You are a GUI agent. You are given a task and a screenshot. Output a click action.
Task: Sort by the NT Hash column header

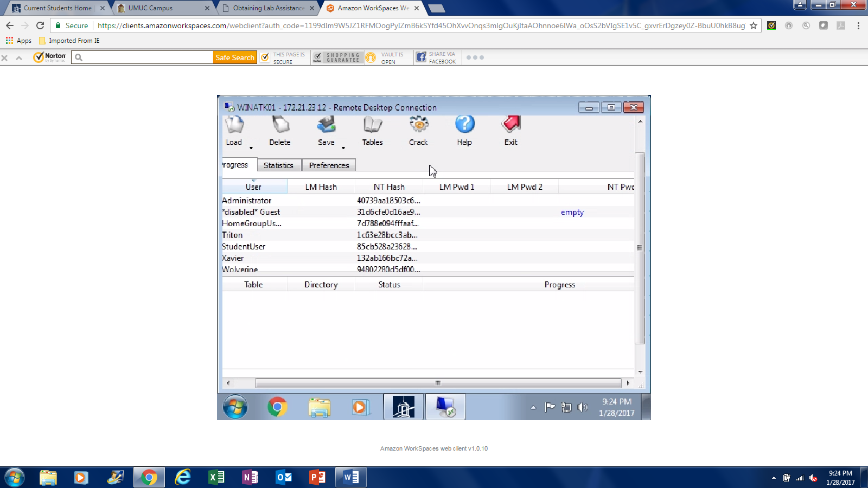coord(389,187)
